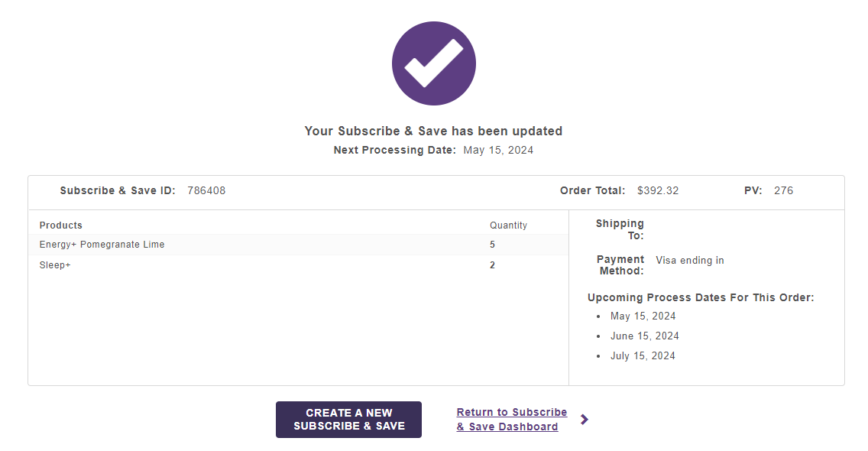Click the PV value 276
This screenshot has height=451, width=868.
[783, 190]
